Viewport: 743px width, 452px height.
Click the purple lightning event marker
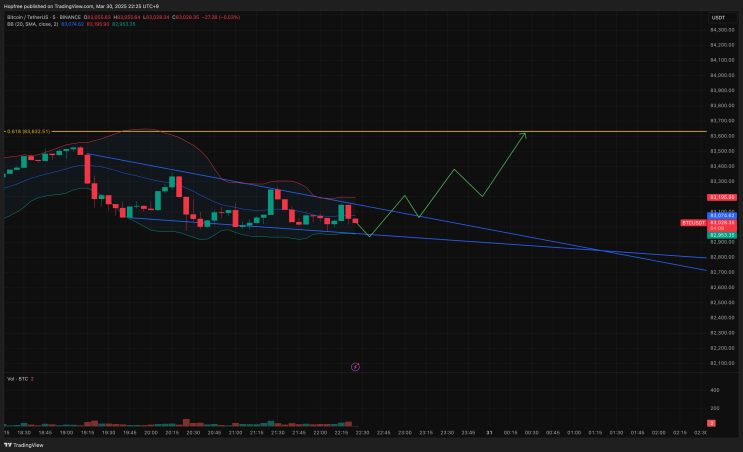point(355,367)
